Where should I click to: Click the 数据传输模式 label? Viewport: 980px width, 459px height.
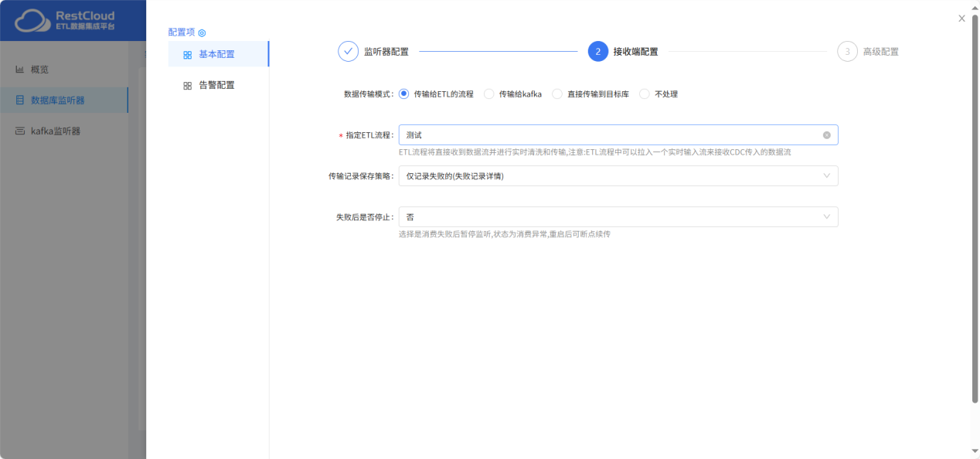click(x=369, y=94)
